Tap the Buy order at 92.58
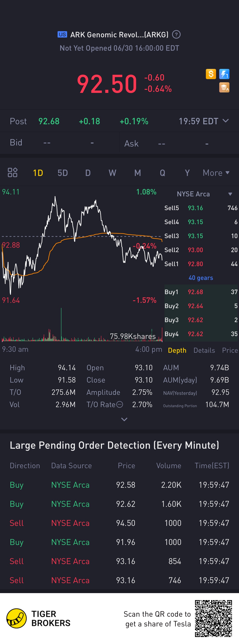239x644 pixels. point(119,485)
